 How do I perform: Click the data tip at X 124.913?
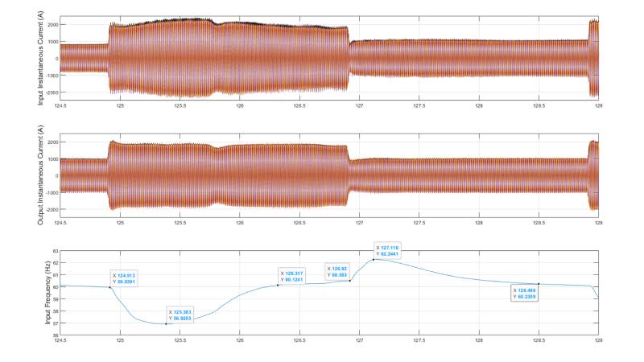click(126, 278)
